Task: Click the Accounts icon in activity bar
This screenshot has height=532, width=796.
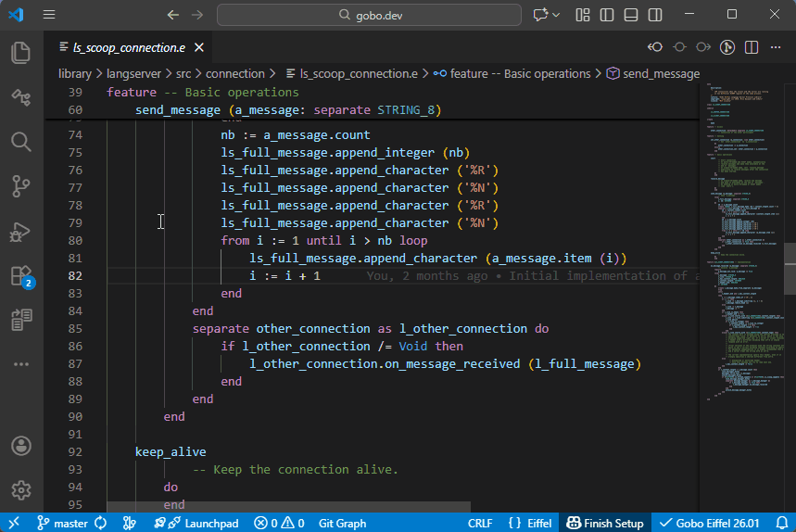Action: coord(21,446)
